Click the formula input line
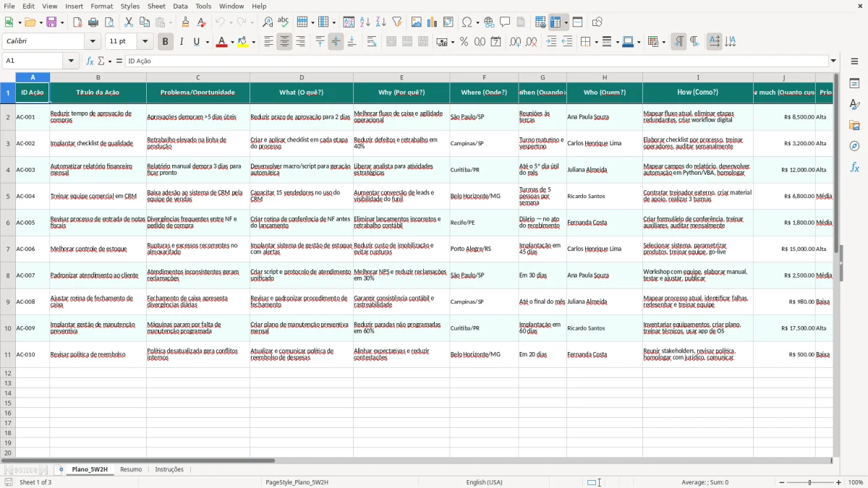 (476, 61)
